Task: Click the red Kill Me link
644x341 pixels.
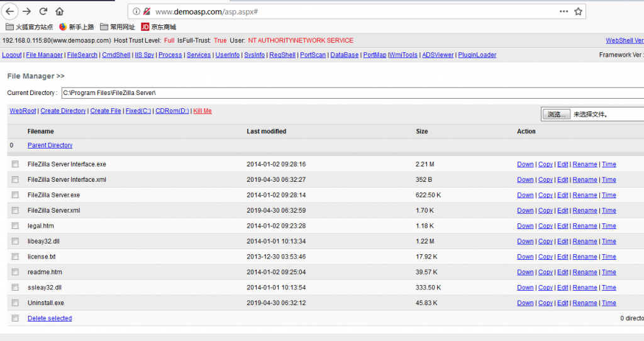Action: point(203,111)
